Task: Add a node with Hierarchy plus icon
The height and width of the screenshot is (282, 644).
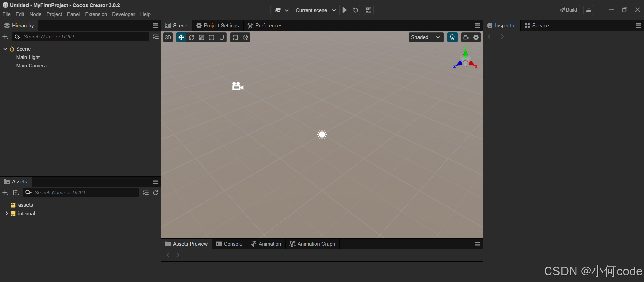Action: pos(5,37)
